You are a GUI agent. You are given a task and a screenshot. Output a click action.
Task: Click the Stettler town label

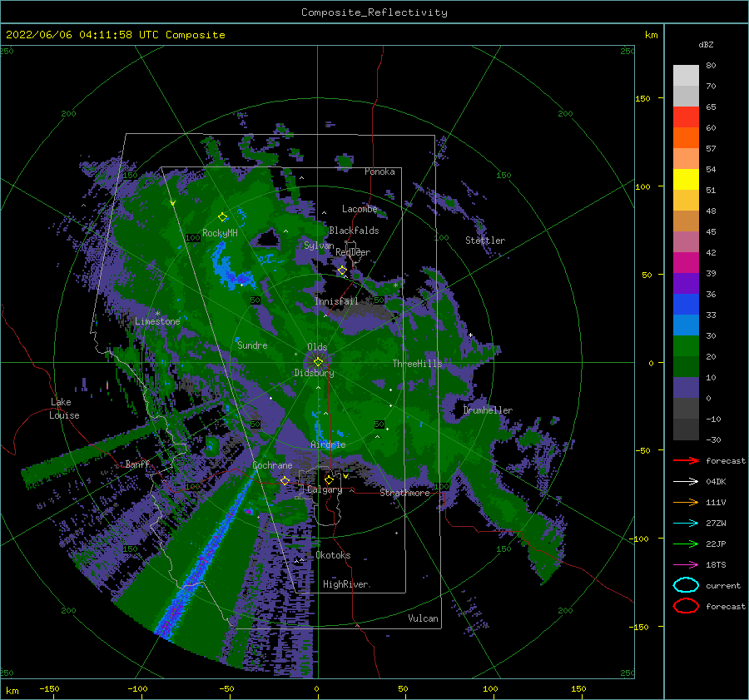coord(485,241)
